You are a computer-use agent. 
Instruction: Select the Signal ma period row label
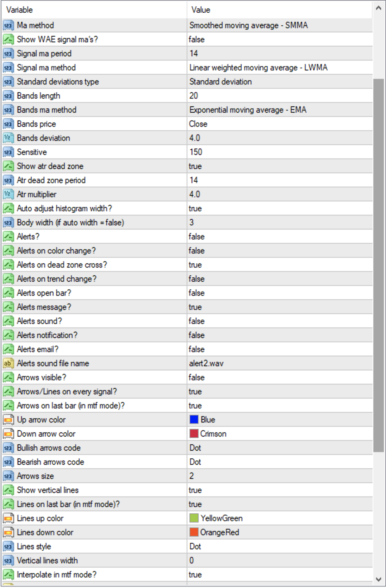[44, 54]
